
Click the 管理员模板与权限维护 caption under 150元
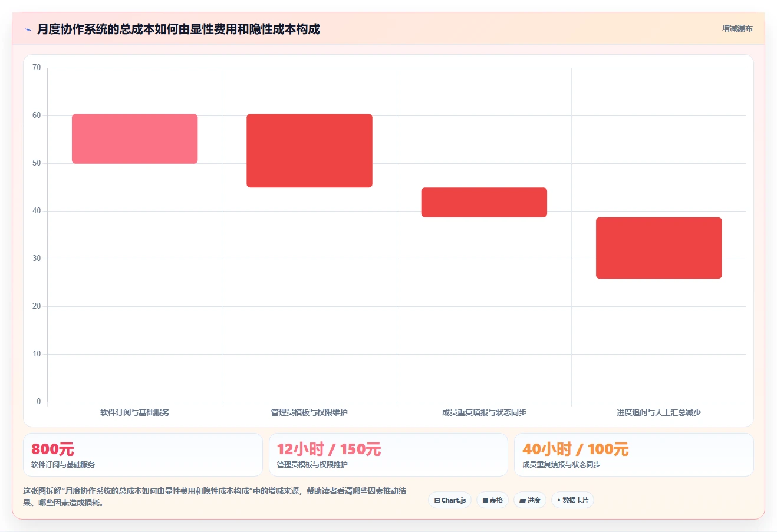[312, 465]
